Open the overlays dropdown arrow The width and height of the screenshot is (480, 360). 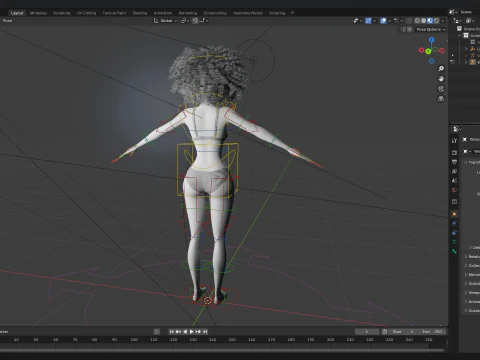coord(389,21)
